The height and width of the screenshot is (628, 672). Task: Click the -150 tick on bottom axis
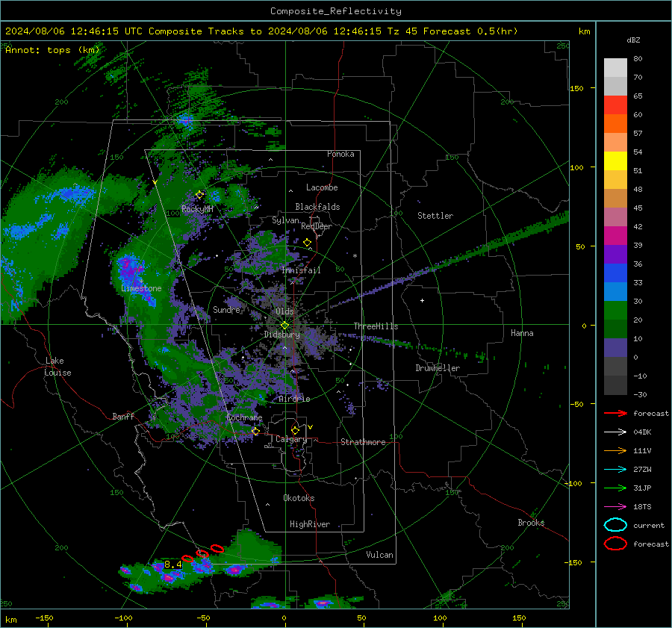tap(44, 618)
